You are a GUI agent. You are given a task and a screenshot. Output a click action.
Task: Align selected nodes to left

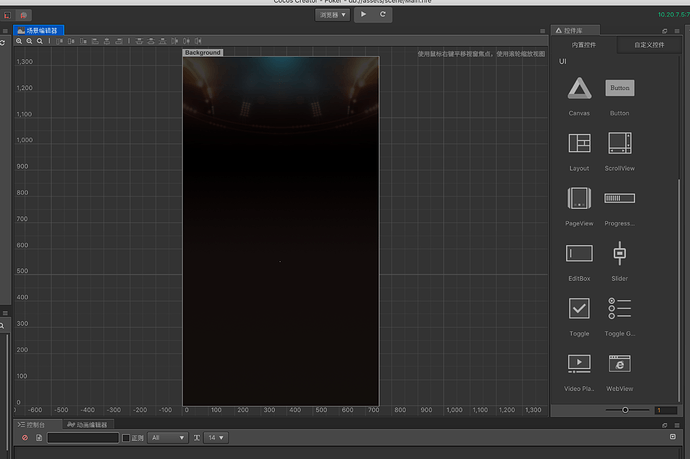click(x=95, y=41)
